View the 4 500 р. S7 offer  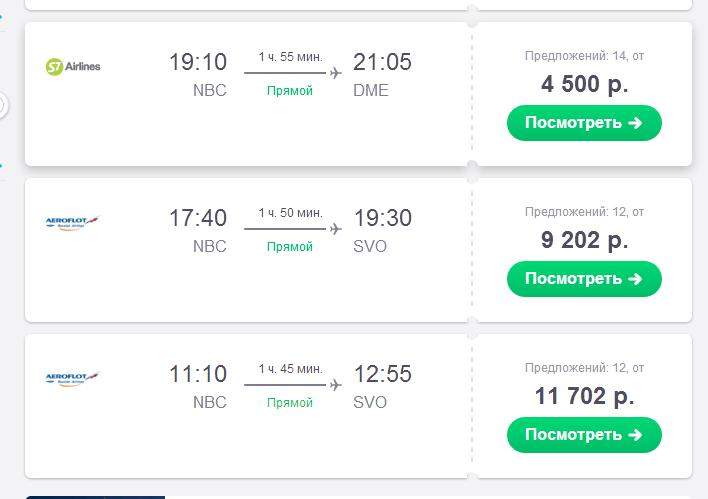(584, 123)
